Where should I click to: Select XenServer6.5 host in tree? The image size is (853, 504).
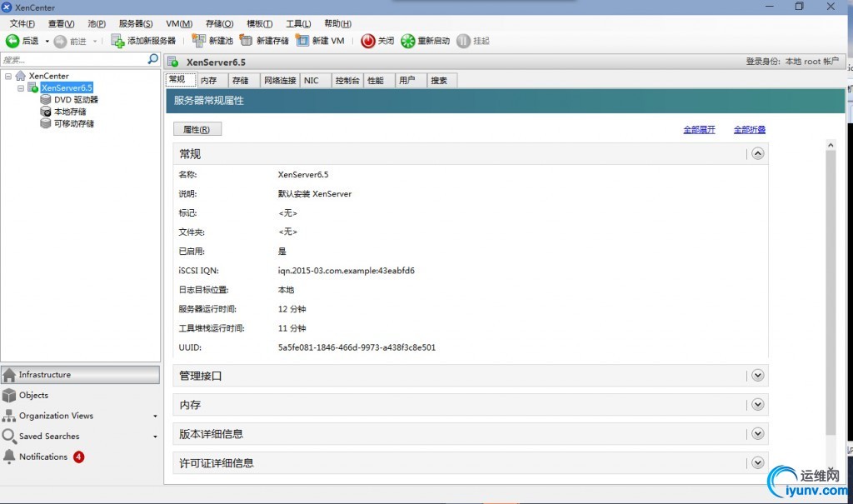pyautogui.click(x=67, y=87)
